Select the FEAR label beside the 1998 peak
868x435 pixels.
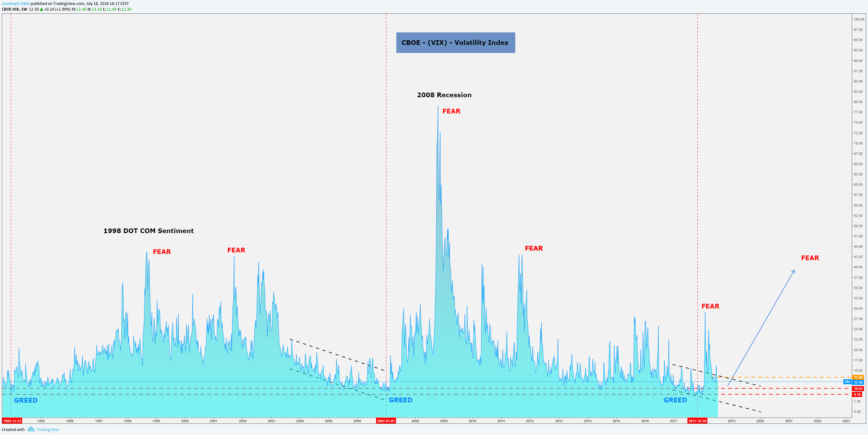pos(162,252)
